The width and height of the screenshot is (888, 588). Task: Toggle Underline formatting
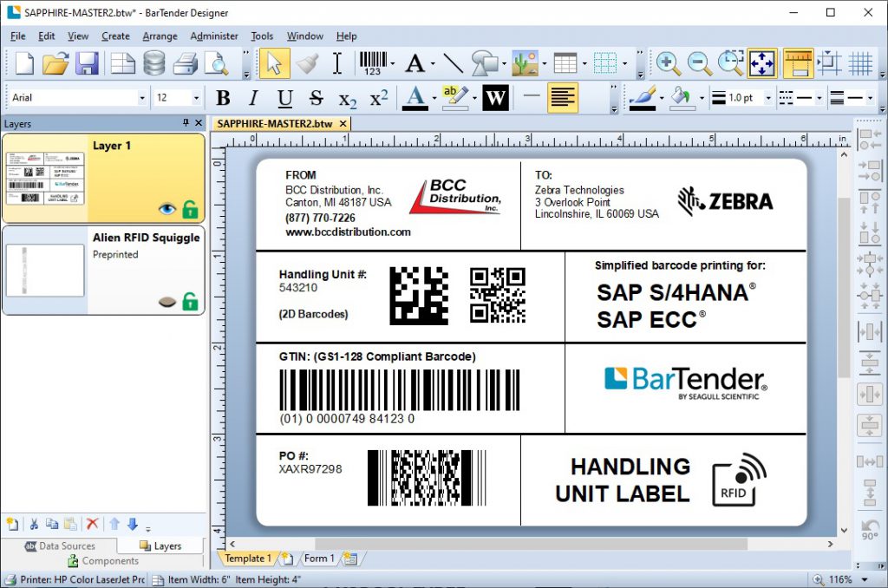point(284,98)
